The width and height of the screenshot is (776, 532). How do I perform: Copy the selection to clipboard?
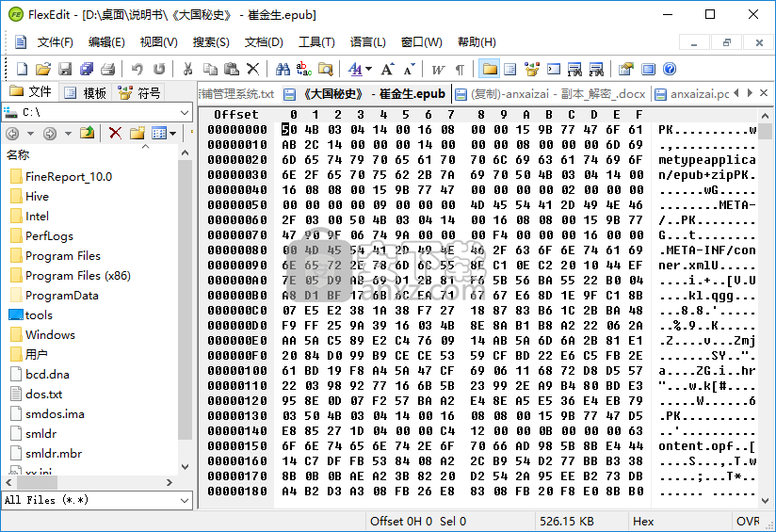click(x=210, y=69)
